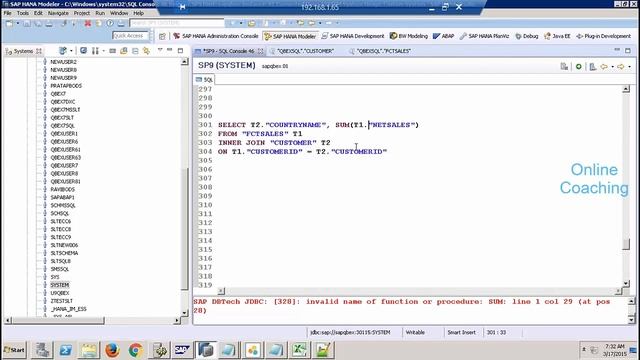The width and height of the screenshot is (640, 360).
Task: Open Chrome from the taskbar
Action: click(136, 350)
